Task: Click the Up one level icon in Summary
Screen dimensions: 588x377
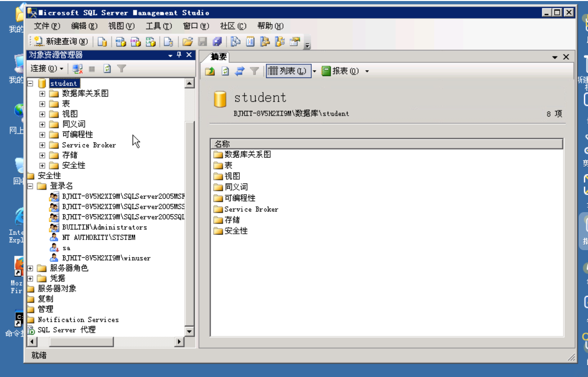Action: (x=210, y=71)
